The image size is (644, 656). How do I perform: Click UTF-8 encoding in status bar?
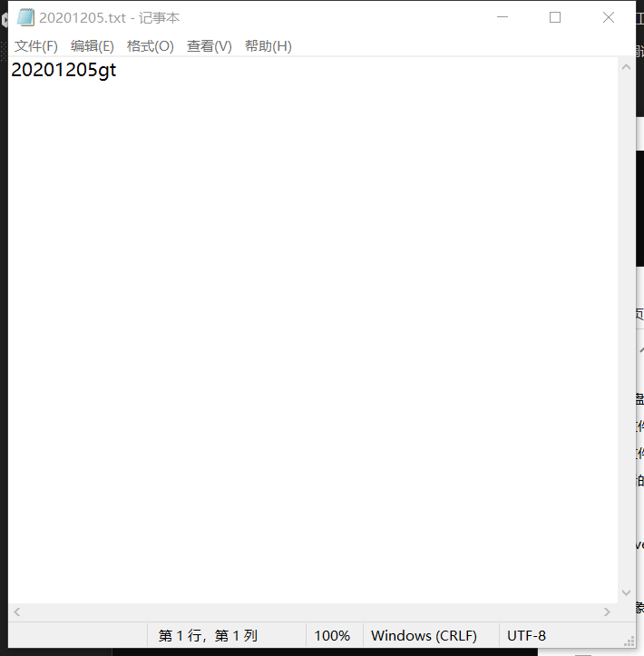pyautogui.click(x=526, y=635)
